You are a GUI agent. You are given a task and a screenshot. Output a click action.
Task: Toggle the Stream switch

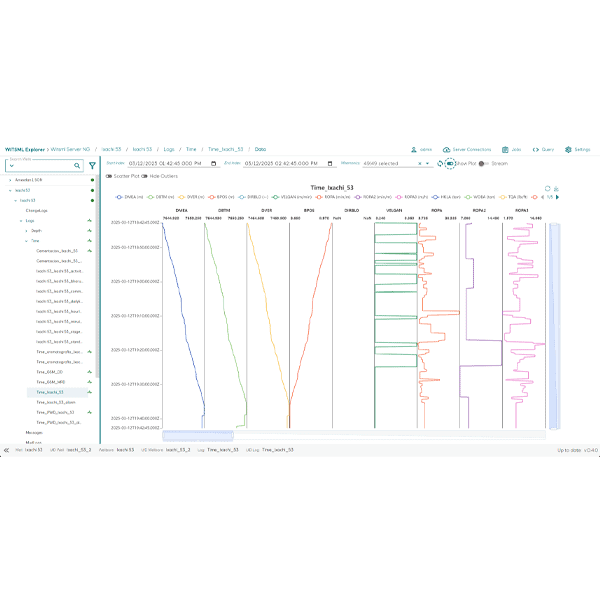point(484,163)
